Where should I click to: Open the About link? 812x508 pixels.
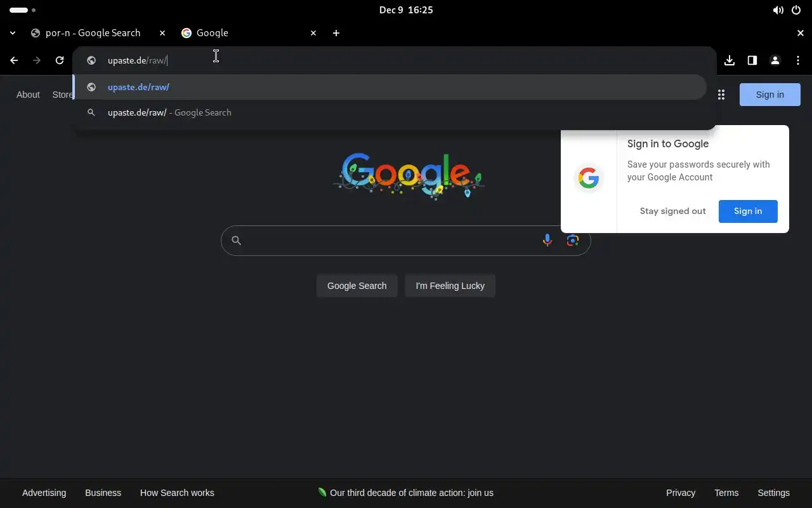(x=28, y=95)
